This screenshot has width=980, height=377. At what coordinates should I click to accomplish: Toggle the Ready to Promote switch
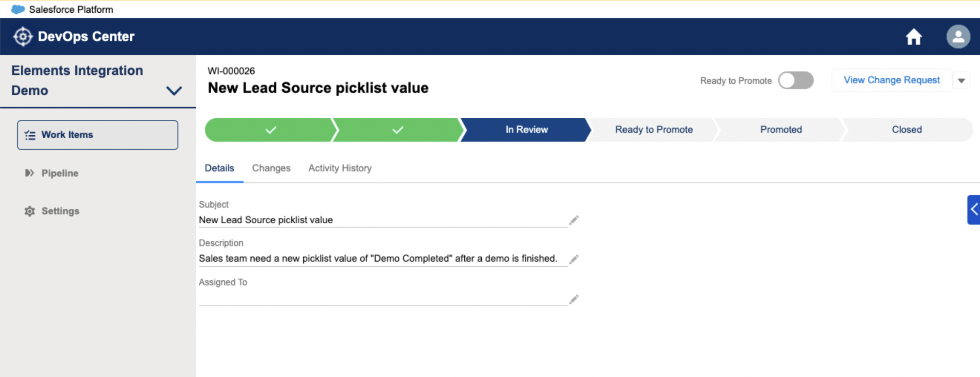(796, 81)
